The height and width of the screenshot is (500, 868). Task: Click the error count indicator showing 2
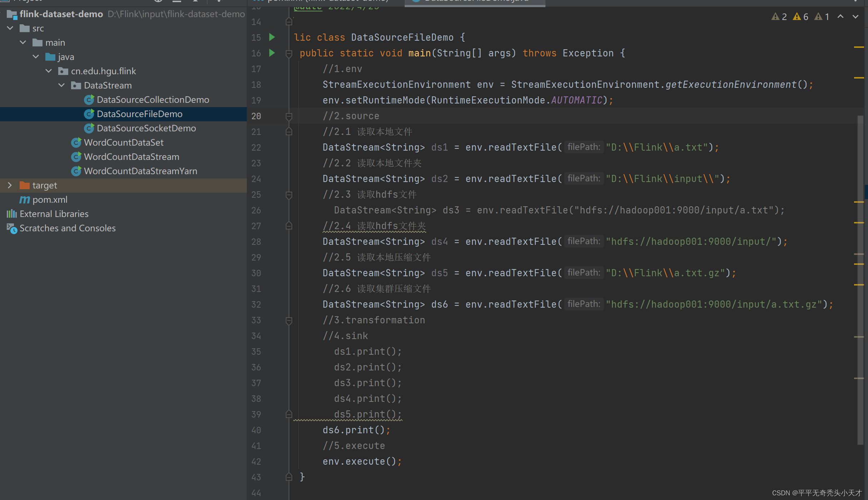pos(779,16)
